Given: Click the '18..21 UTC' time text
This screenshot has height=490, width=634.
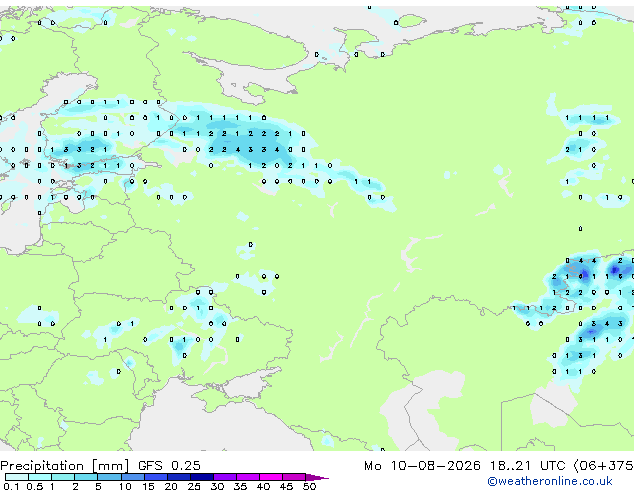Looking at the screenshot, I should tap(527, 466).
